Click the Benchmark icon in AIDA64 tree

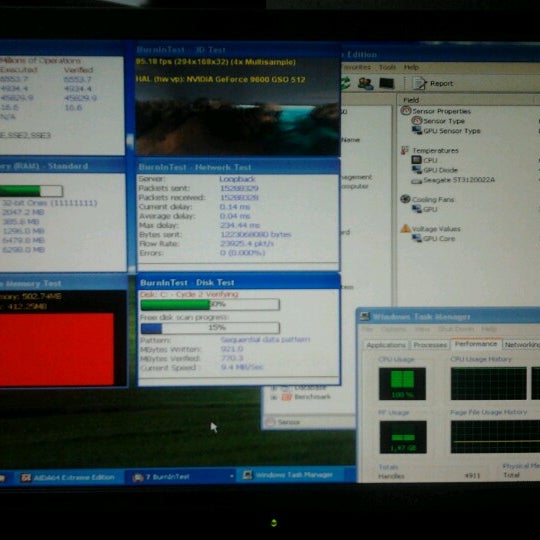pos(287,397)
